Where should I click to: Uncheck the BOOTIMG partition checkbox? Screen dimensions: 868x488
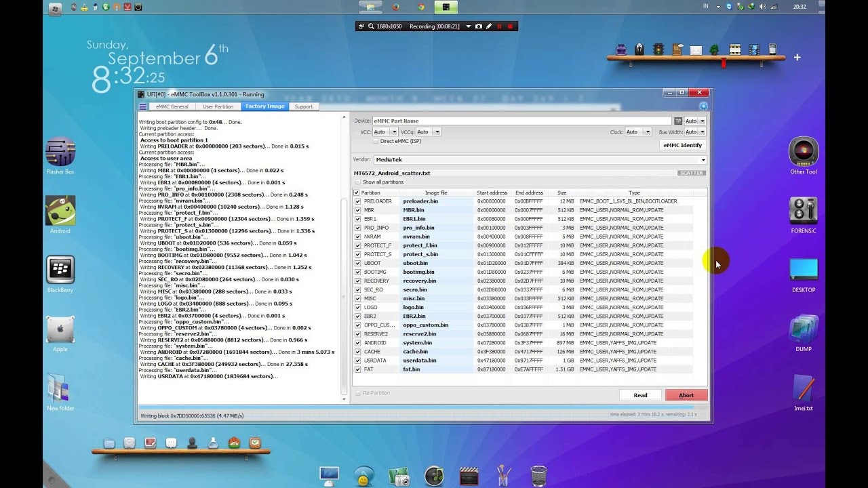(357, 272)
